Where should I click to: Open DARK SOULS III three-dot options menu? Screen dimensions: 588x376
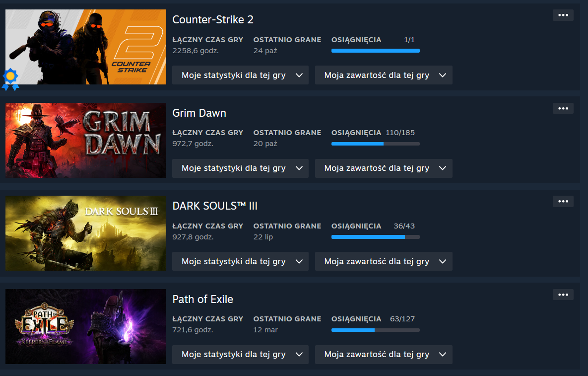563,202
